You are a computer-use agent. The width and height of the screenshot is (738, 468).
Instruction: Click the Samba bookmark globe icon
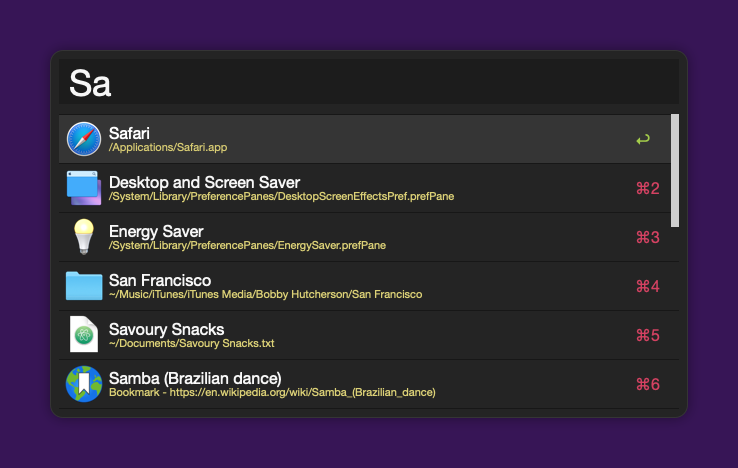[84, 384]
